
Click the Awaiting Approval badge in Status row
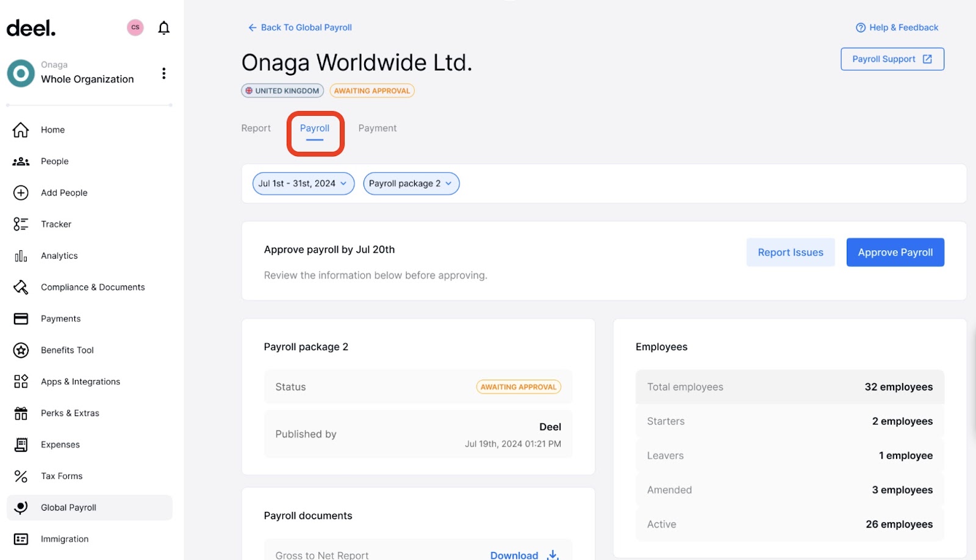click(x=518, y=387)
